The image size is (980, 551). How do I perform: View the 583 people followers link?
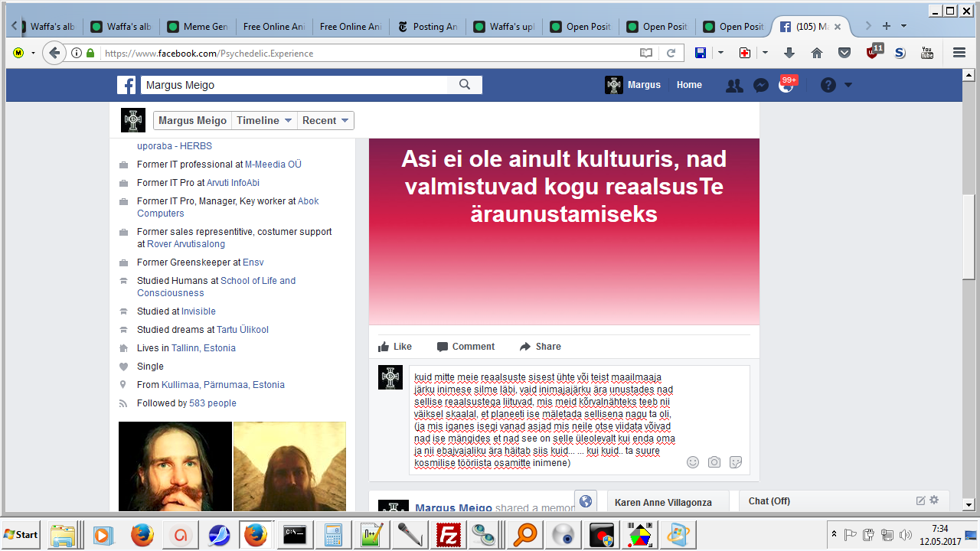coord(213,403)
